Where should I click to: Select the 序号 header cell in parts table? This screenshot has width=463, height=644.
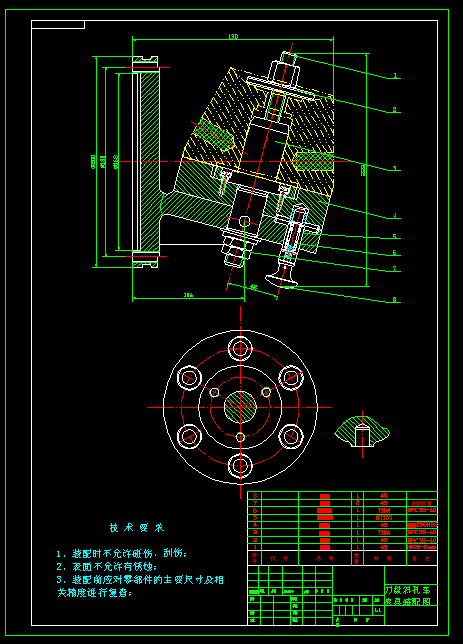click(x=254, y=558)
